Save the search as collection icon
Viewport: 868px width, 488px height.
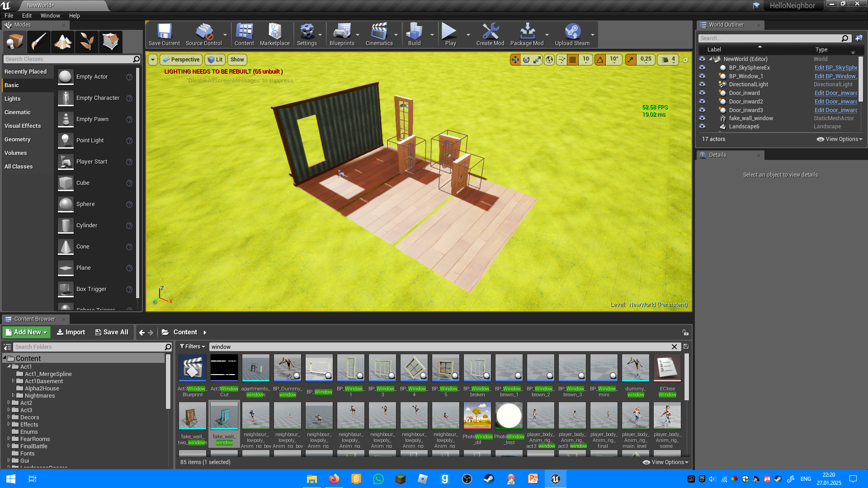tap(686, 347)
